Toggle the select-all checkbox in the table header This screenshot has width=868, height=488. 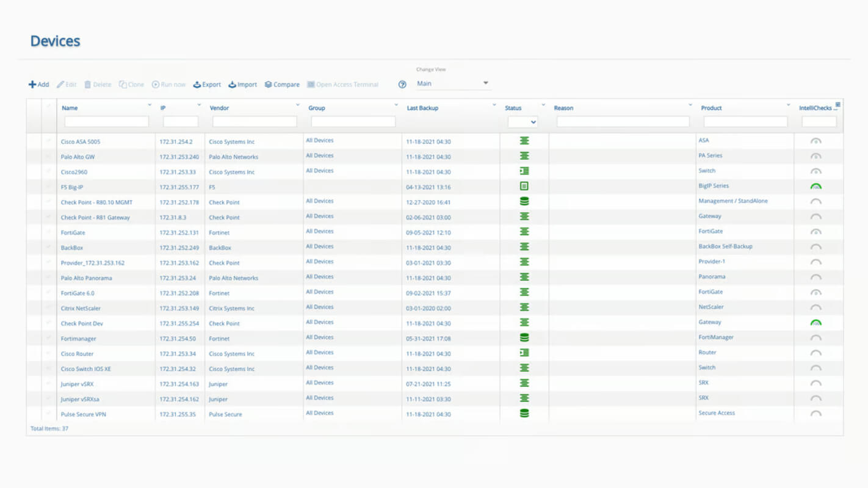[49, 107]
